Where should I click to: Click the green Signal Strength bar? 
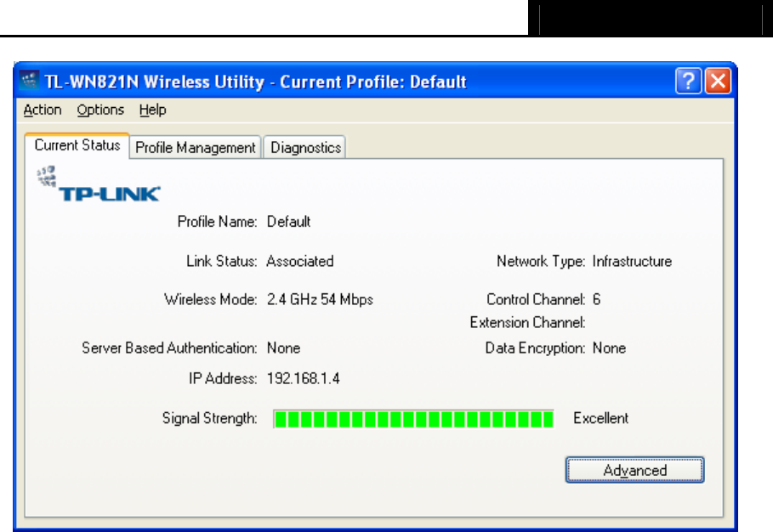(x=413, y=419)
